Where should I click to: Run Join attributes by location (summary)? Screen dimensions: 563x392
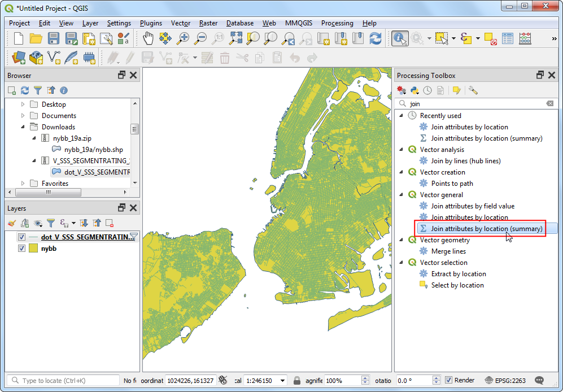point(486,229)
